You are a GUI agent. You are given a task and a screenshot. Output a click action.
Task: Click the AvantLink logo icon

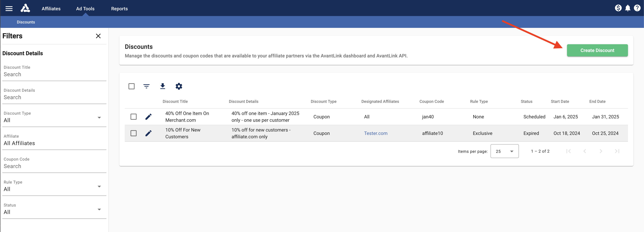coord(25,8)
